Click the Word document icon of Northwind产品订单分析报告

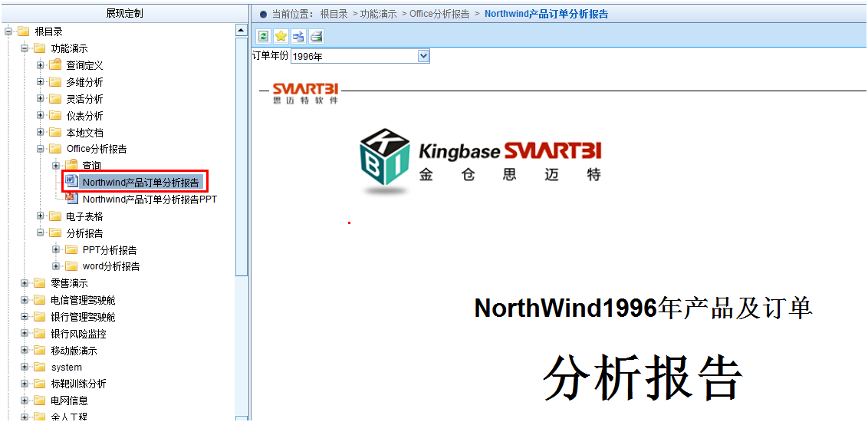pos(71,181)
